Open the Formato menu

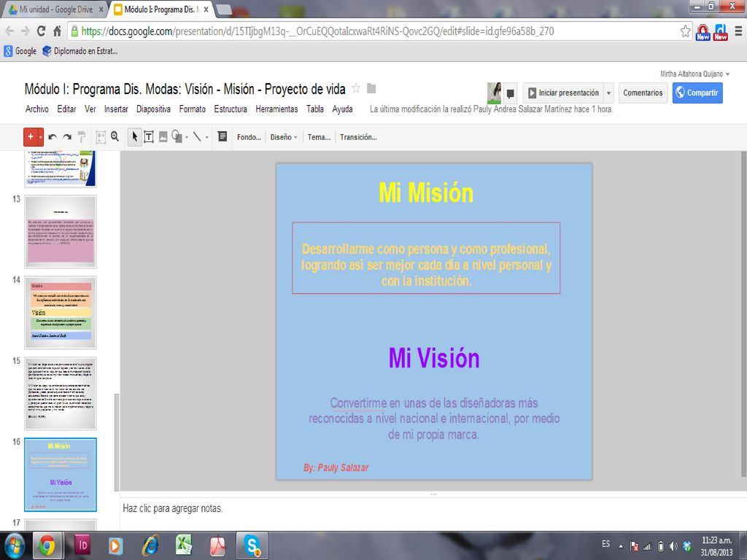[x=193, y=109]
